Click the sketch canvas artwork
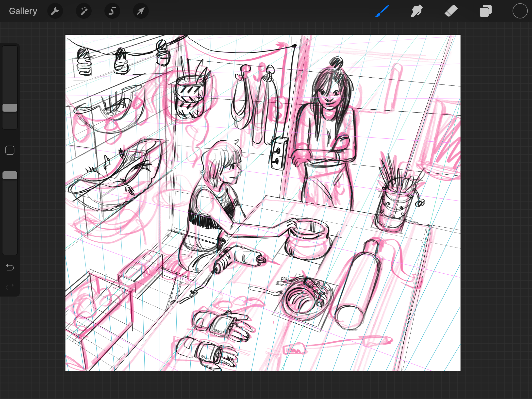The width and height of the screenshot is (532, 399). pyautogui.click(x=263, y=203)
